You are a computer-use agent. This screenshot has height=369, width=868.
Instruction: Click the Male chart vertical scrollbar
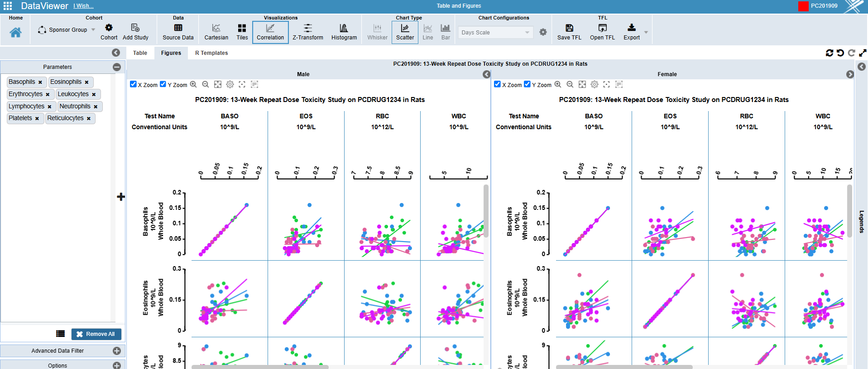tap(486, 211)
